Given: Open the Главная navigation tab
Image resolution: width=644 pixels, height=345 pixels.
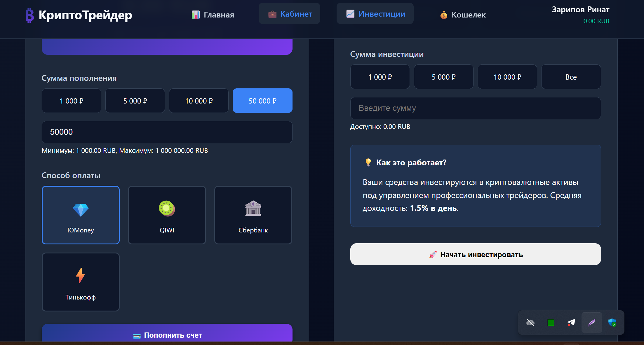Looking at the screenshot, I should point(213,15).
